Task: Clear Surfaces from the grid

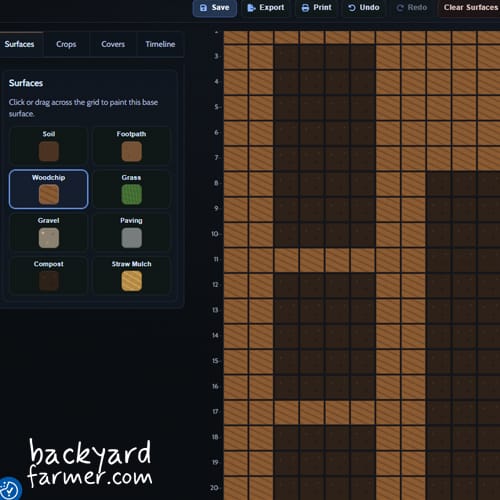Action: click(x=470, y=8)
